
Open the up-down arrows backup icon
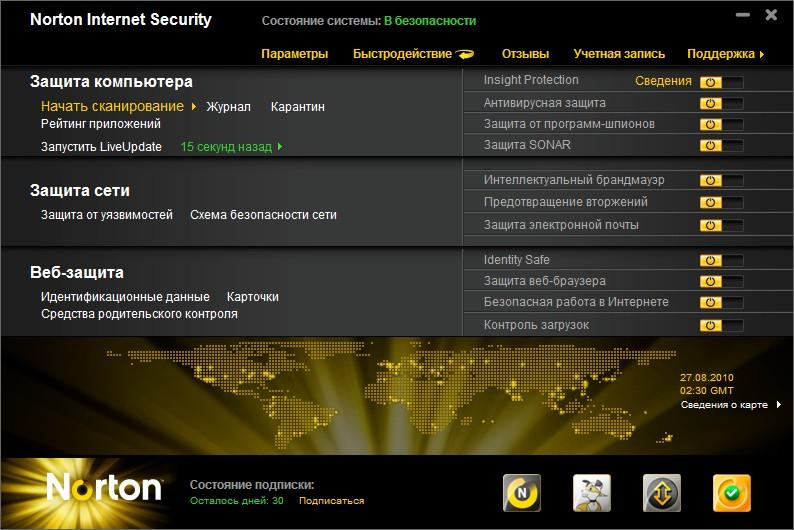point(662,493)
